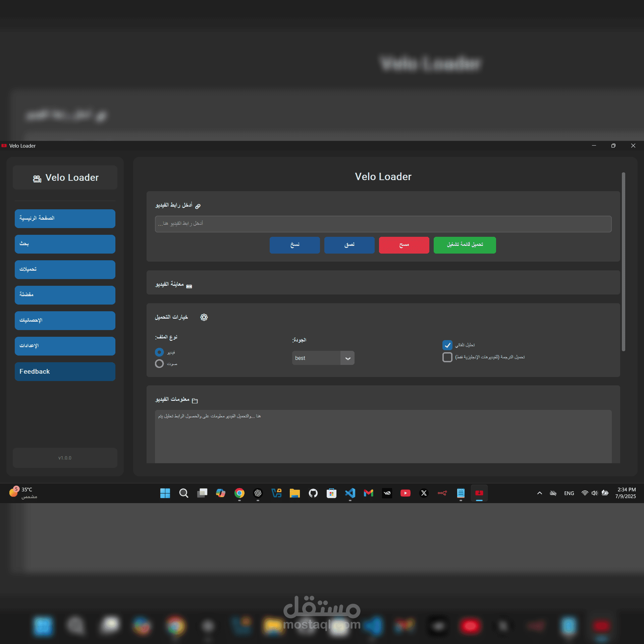The image size is (644, 644).
Task: Select the video file type radio button
Action: click(159, 352)
